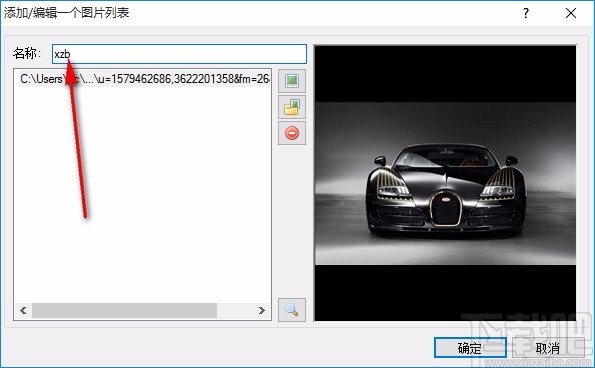Click the 确定 button
The width and height of the screenshot is (595, 368).
click(470, 348)
